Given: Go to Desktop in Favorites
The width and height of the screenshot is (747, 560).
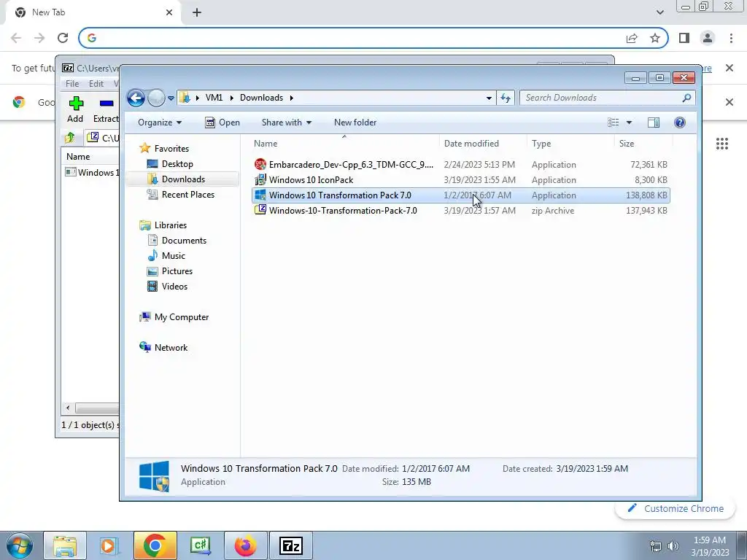Looking at the screenshot, I should click(x=177, y=164).
